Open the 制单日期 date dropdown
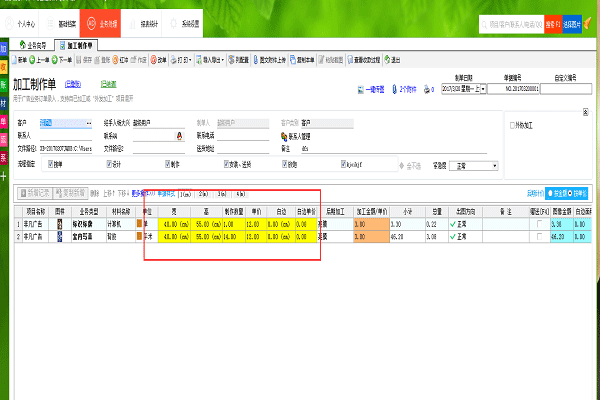Viewport: 600px width, 400px height. (x=483, y=89)
